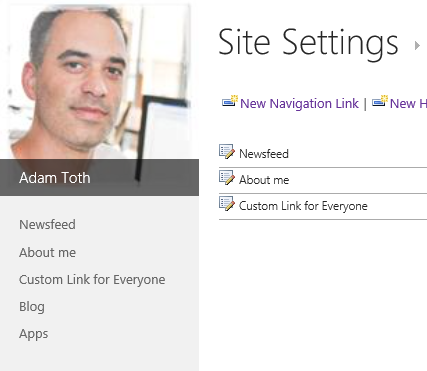Click the Site Settings page title
Image resolution: width=427 pixels, height=371 pixels.
pyautogui.click(x=308, y=43)
